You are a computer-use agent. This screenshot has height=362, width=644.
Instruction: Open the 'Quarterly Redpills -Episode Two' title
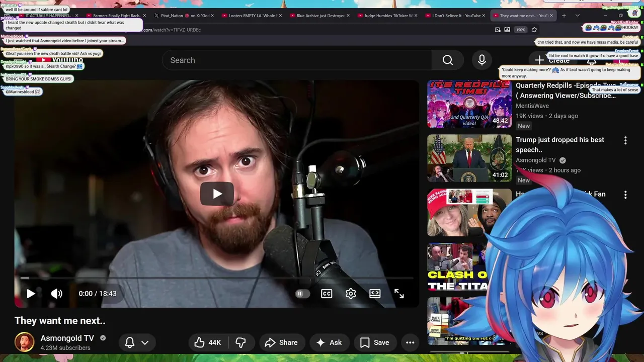[566, 90]
